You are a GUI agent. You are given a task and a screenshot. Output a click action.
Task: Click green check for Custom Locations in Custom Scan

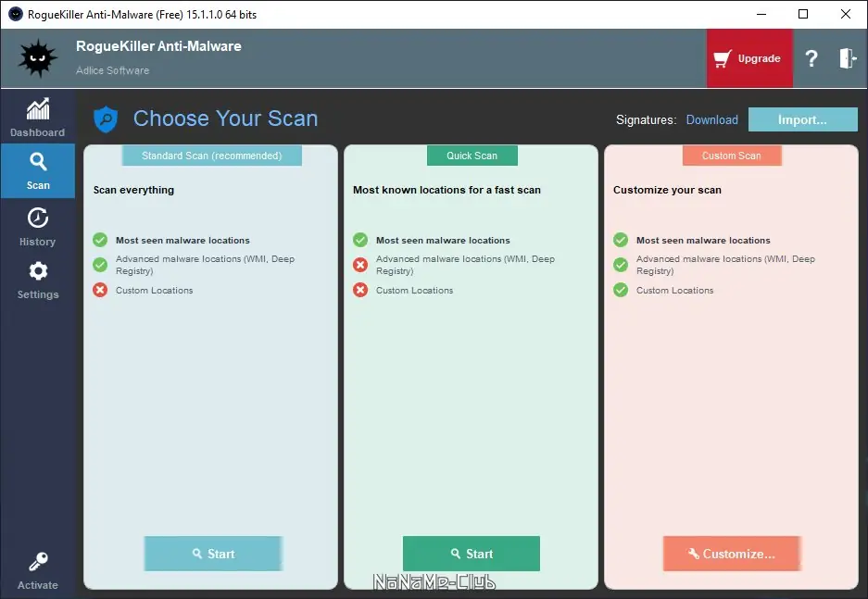621,290
